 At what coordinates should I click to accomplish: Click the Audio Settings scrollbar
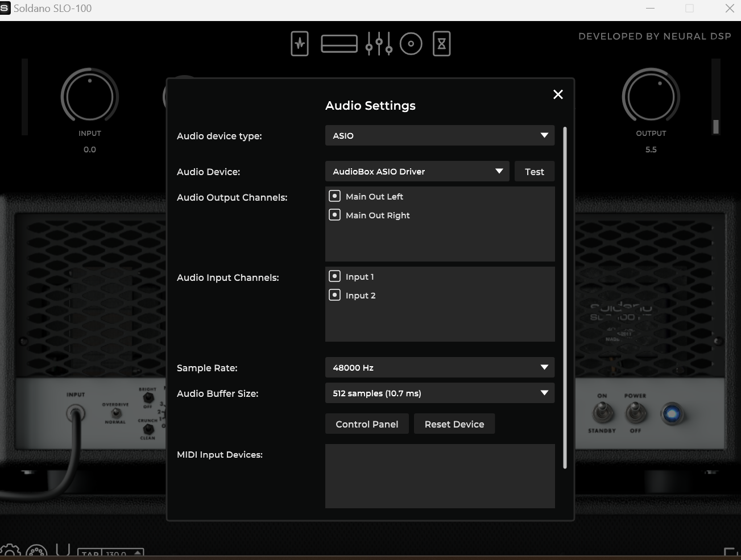tap(565, 298)
